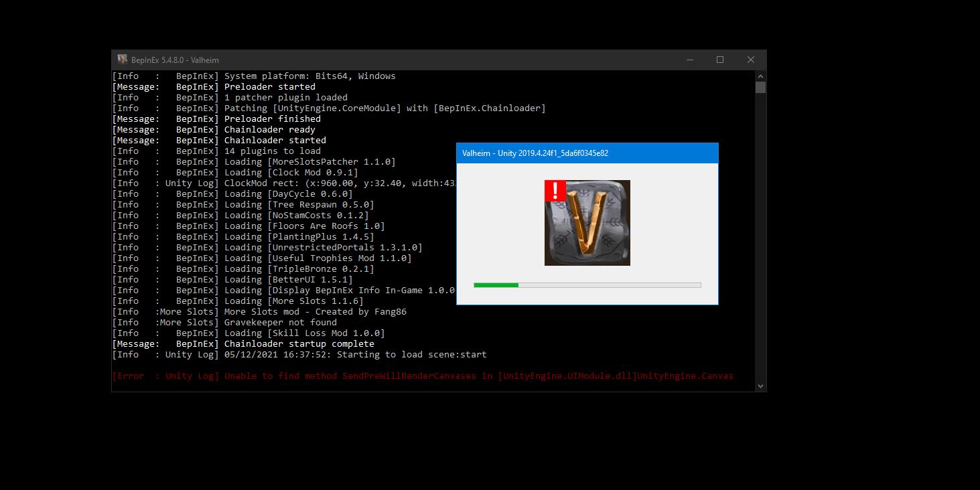Click the 'ClockMod rect' Unity Log line

284,183
